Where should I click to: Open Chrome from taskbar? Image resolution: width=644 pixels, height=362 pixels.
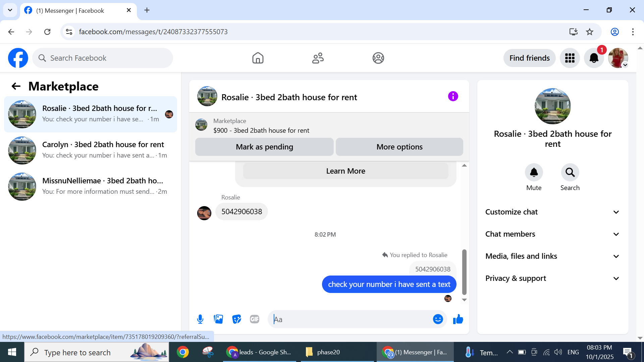pos(183,352)
